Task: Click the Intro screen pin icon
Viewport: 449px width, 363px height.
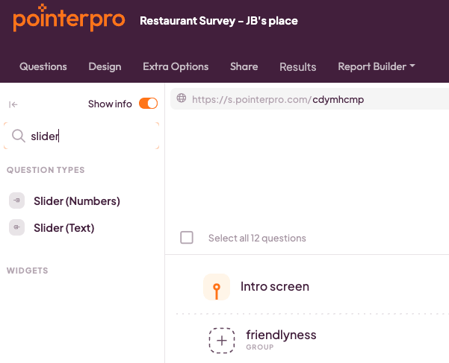Action: (217, 287)
